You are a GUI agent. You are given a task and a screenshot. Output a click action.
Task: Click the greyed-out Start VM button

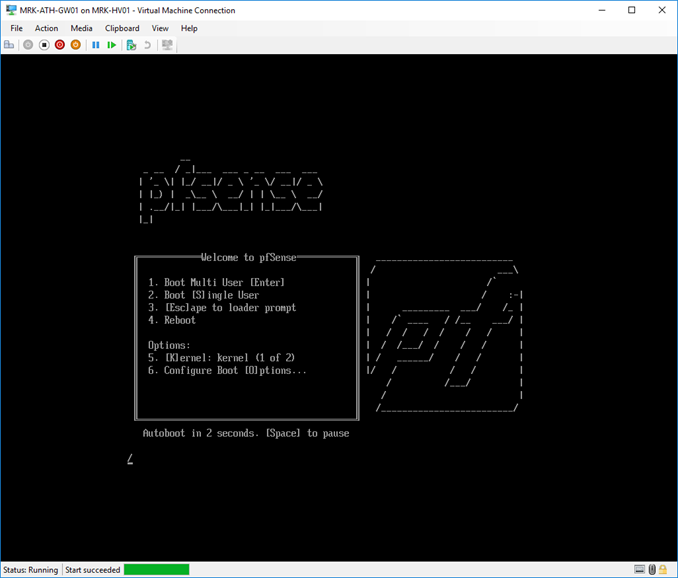[x=28, y=45]
